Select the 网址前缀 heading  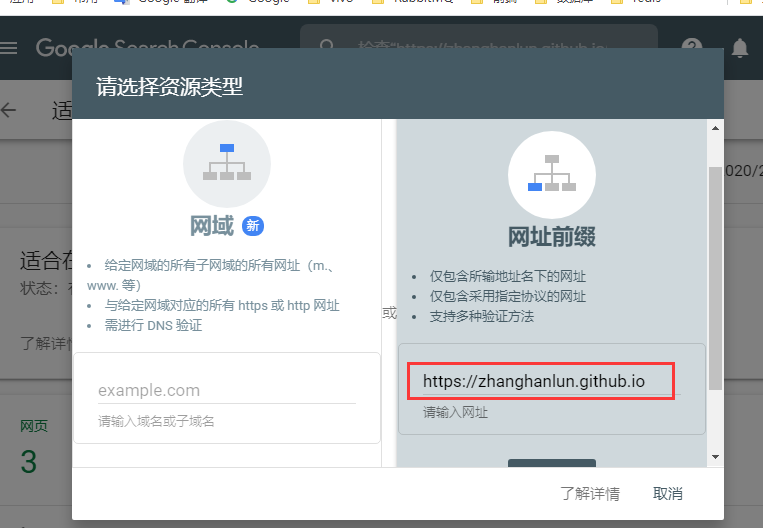click(552, 237)
